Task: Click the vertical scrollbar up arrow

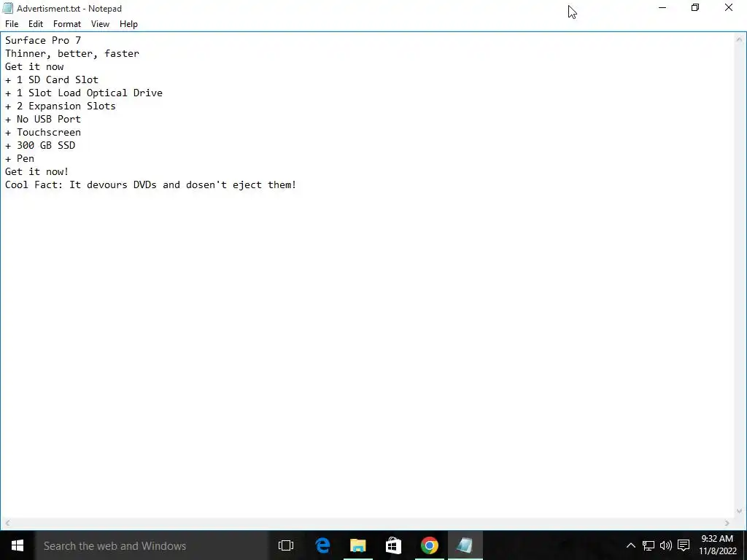Action: (x=739, y=39)
